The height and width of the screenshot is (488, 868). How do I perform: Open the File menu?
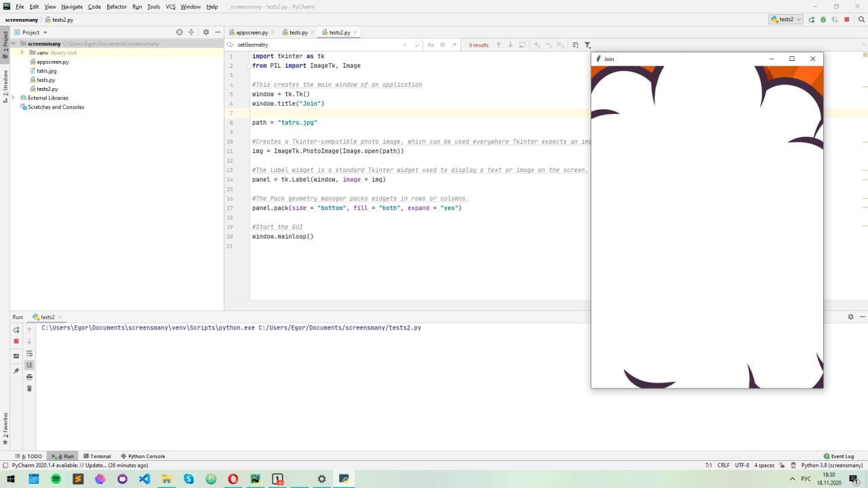pyautogui.click(x=20, y=6)
